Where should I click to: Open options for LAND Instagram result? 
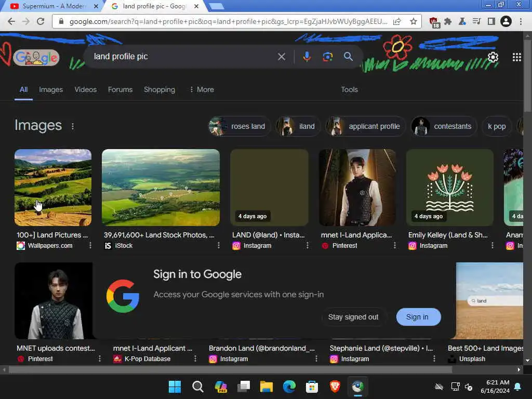308,245
